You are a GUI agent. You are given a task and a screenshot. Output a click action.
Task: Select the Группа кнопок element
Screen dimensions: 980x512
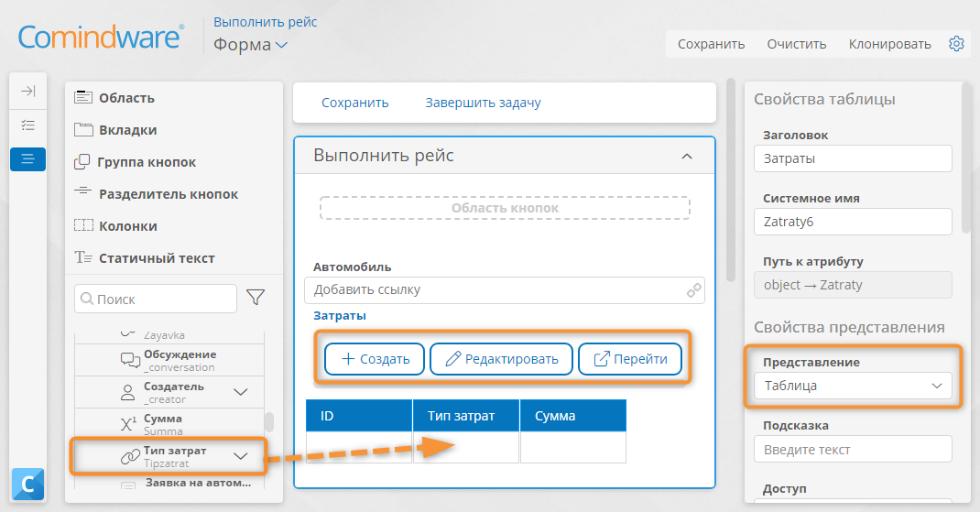(135, 162)
